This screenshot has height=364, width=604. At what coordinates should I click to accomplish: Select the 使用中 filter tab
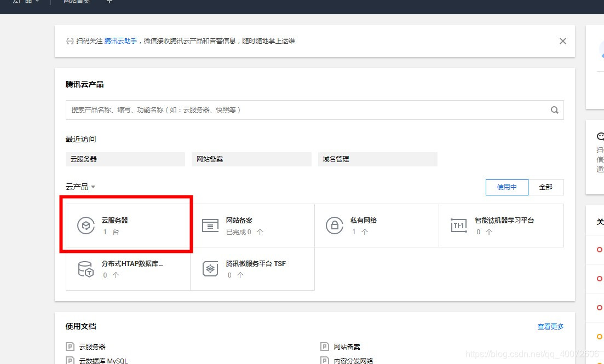coord(507,187)
